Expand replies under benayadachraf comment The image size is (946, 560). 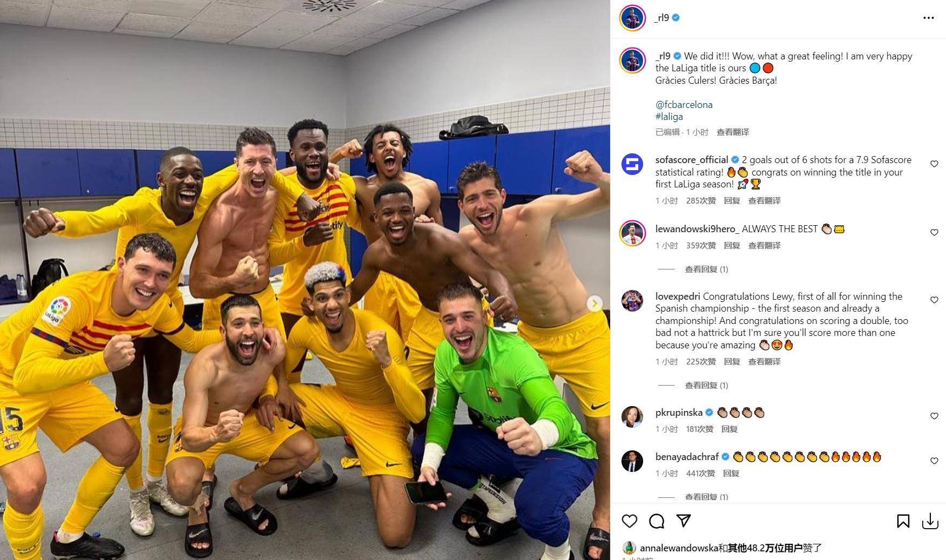tap(706, 497)
